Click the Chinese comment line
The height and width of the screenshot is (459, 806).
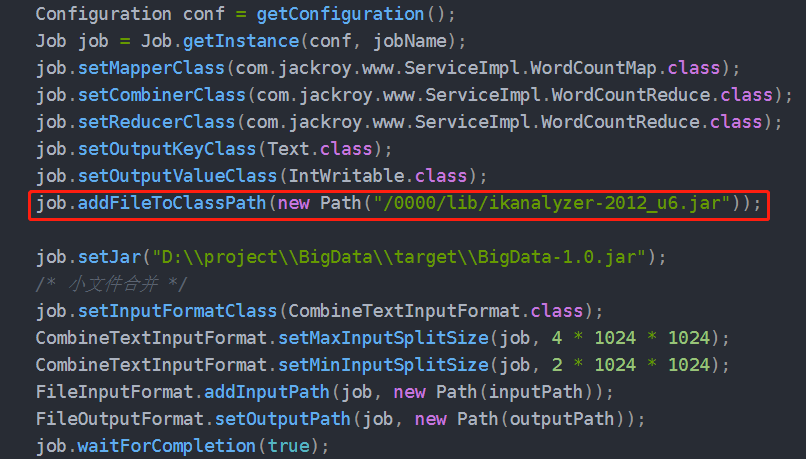pyautogui.click(x=111, y=284)
